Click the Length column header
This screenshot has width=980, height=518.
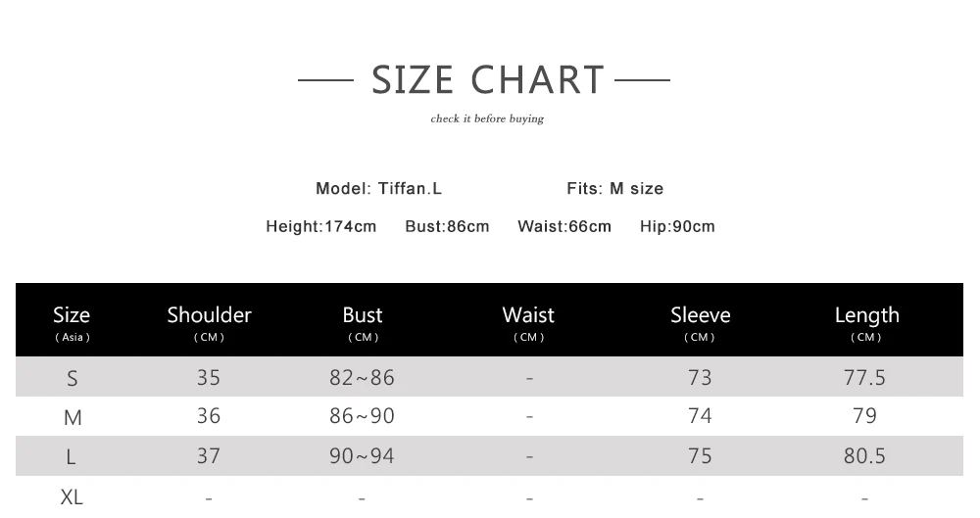(x=867, y=322)
